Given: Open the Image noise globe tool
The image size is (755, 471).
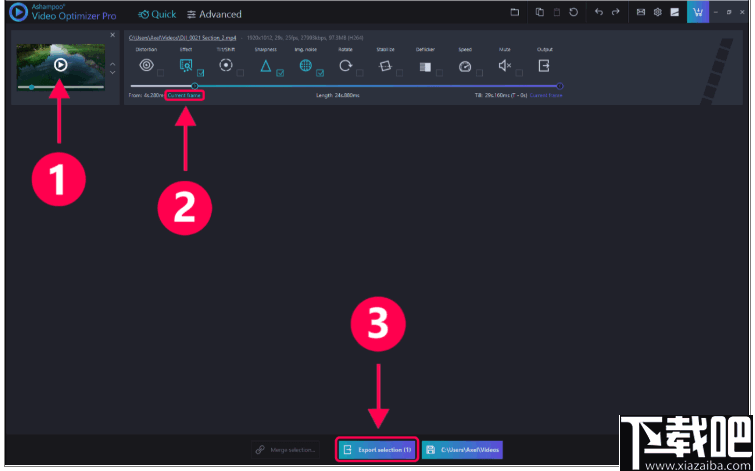Looking at the screenshot, I should pos(306,65).
